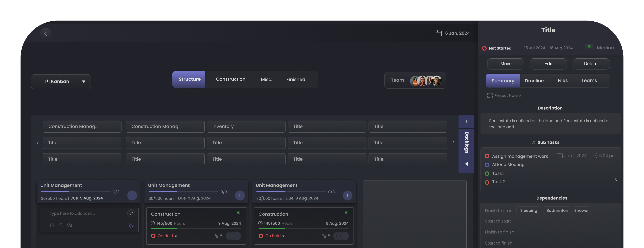Open the Timeline tab in the right panel

(534, 80)
